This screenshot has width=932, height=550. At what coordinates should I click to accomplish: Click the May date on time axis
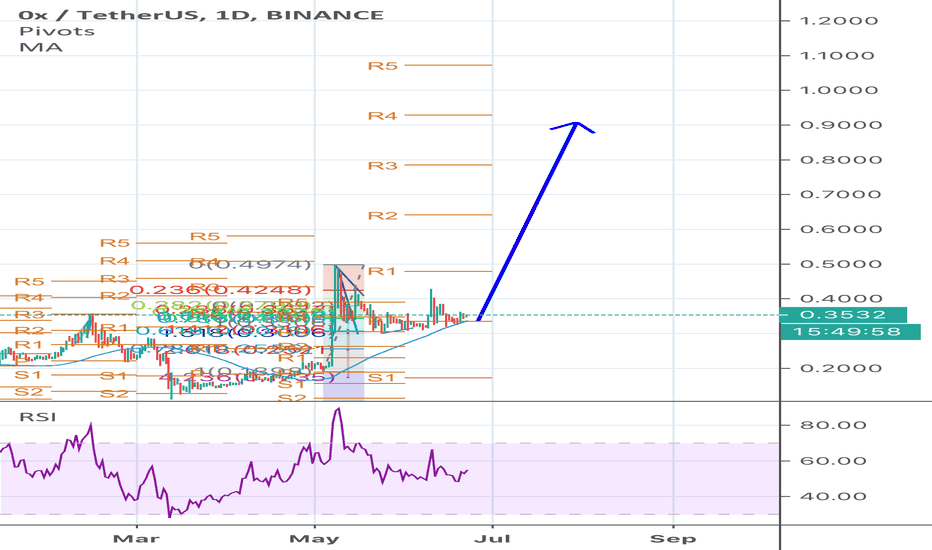[314, 539]
